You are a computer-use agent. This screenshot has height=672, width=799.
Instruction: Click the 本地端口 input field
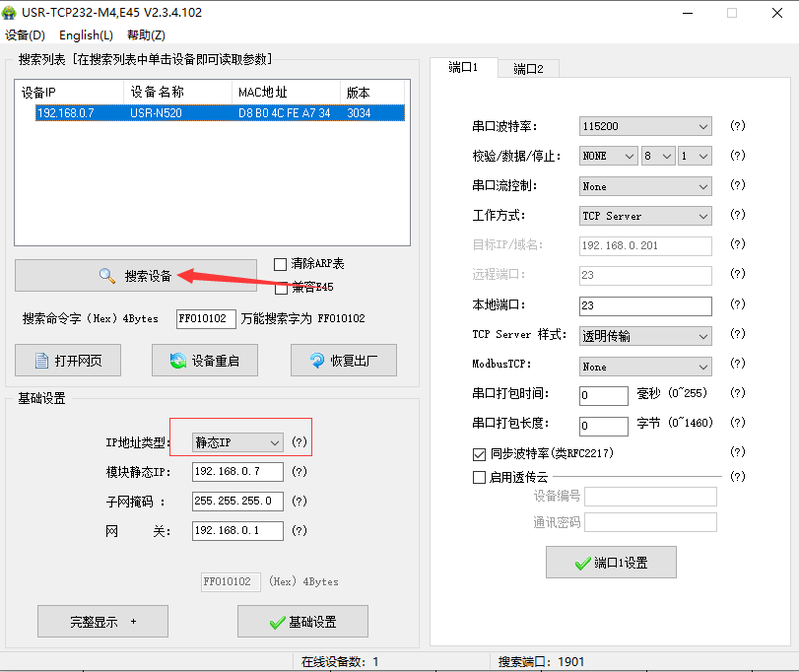coord(645,305)
